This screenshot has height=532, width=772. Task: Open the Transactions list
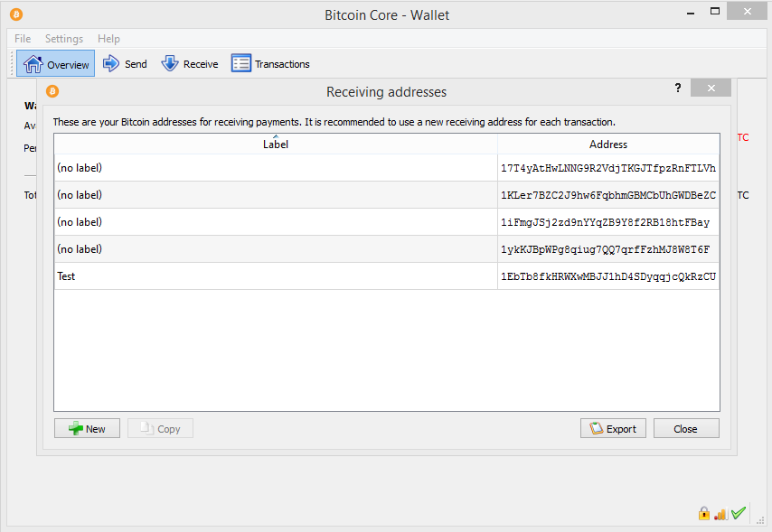pyautogui.click(x=270, y=63)
